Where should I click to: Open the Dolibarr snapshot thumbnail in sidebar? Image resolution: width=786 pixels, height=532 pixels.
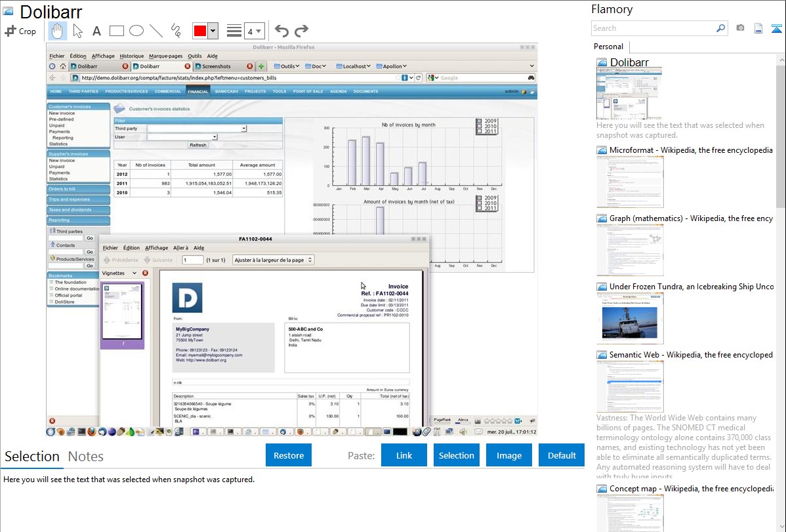tap(629, 94)
